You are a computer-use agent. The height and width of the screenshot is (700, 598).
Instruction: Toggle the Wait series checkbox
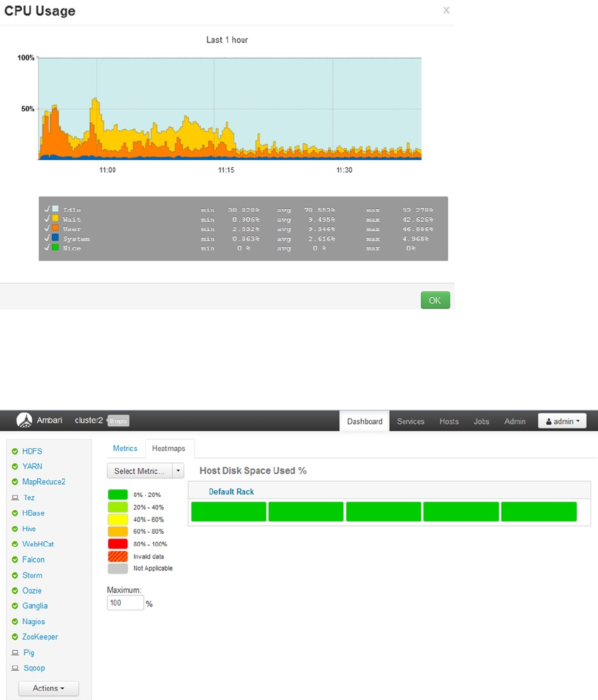47,219
